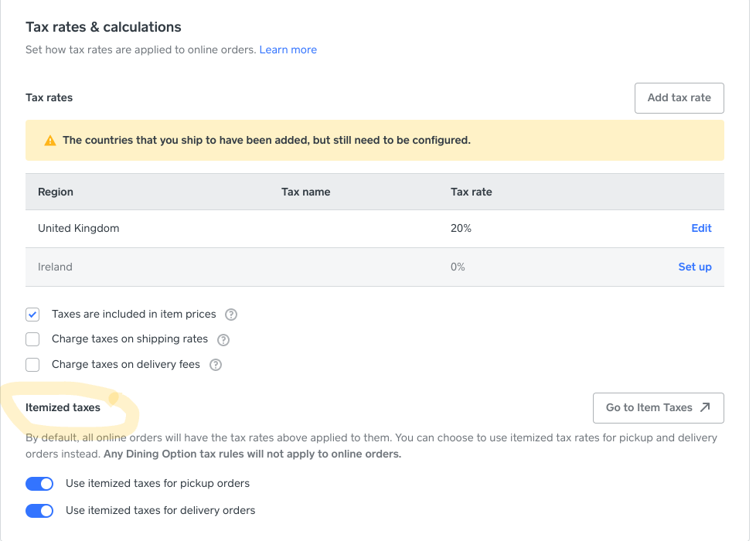Open the Learn more link
Image resolution: width=756 pixels, height=541 pixels.
tap(288, 49)
